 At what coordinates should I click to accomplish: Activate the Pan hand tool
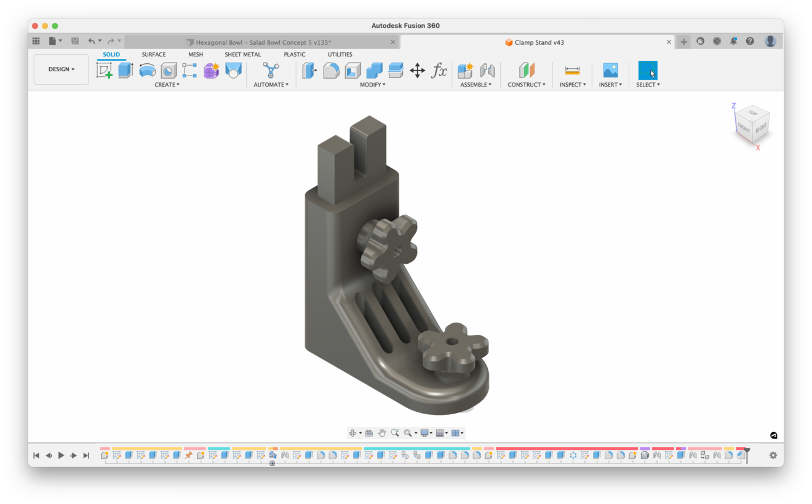(383, 432)
